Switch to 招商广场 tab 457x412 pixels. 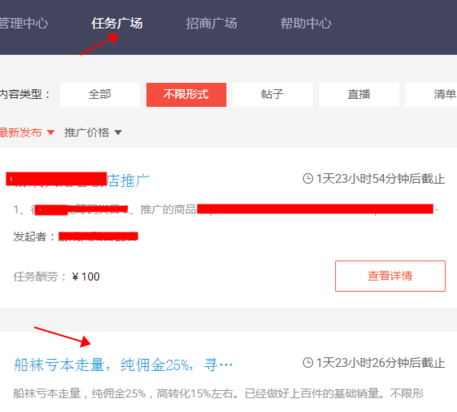(x=211, y=24)
